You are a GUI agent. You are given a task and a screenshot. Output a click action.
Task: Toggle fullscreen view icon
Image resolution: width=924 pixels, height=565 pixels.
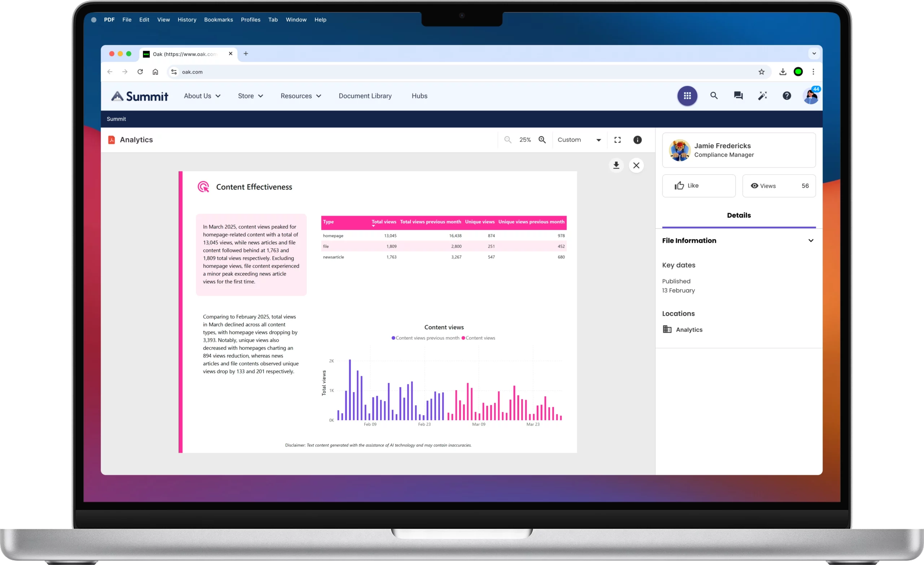tap(617, 140)
